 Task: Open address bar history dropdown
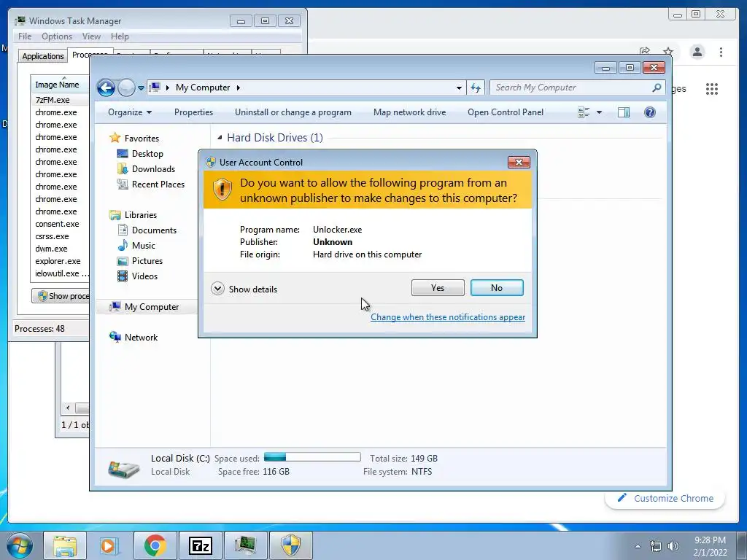pos(459,87)
